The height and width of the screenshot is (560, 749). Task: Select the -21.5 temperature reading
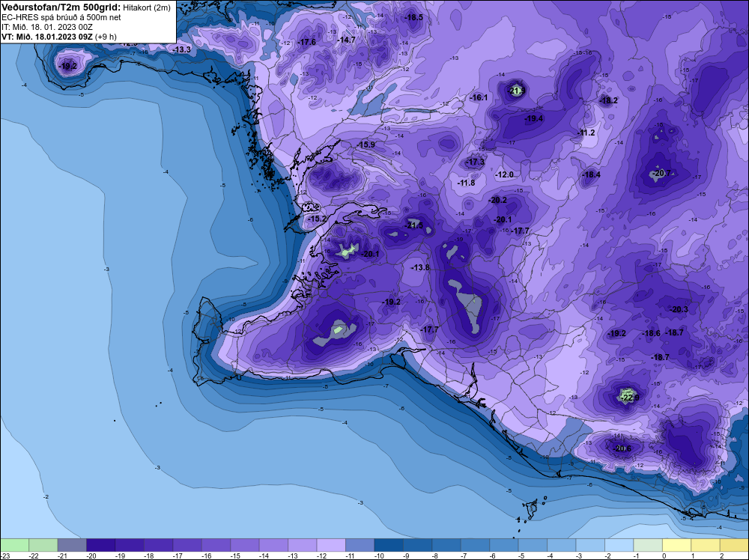pyautogui.click(x=414, y=225)
